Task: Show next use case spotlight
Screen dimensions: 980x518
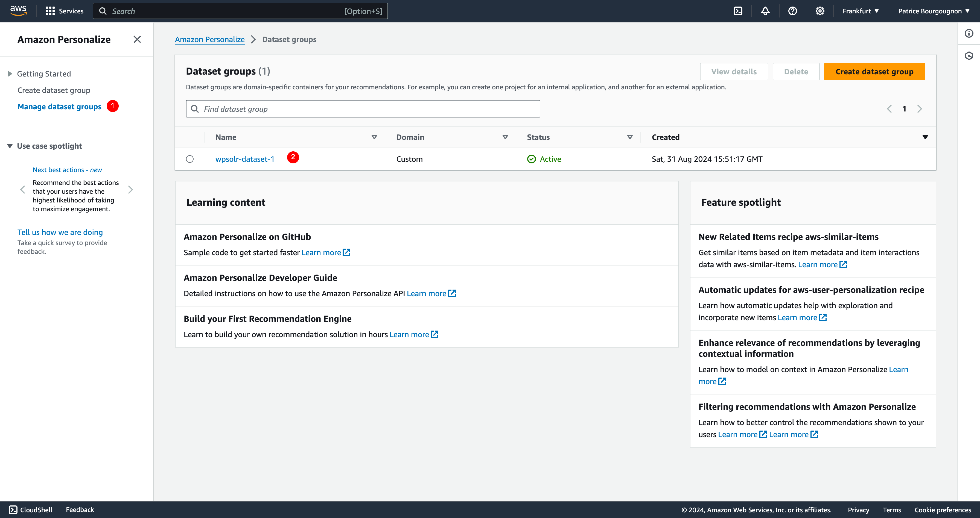Action: coord(130,190)
